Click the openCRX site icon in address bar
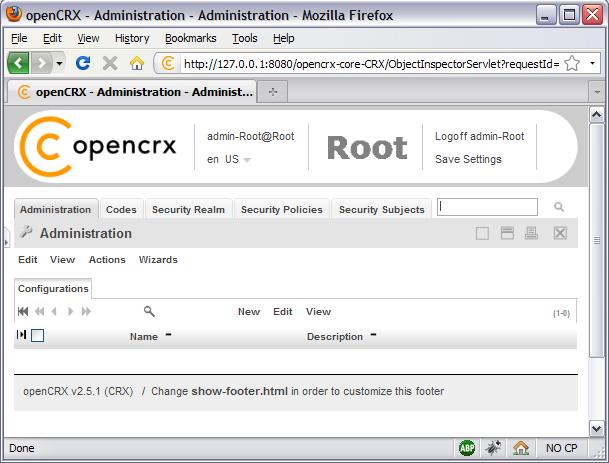Screen dimensions: 609x463 (168, 63)
